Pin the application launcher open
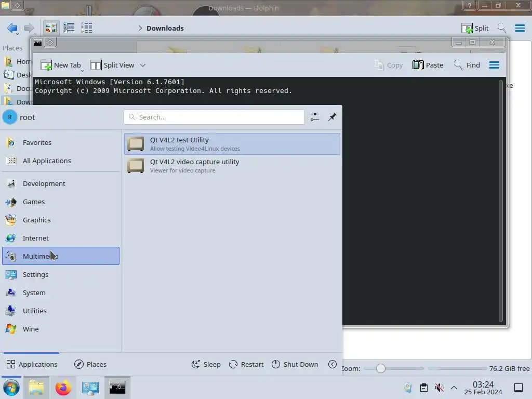 332,117
